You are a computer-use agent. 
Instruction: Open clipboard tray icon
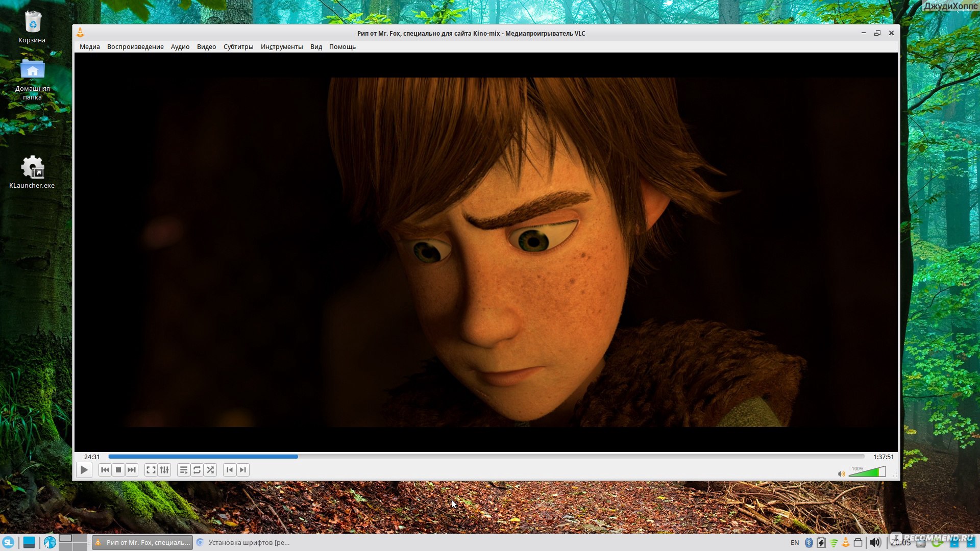tap(858, 542)
